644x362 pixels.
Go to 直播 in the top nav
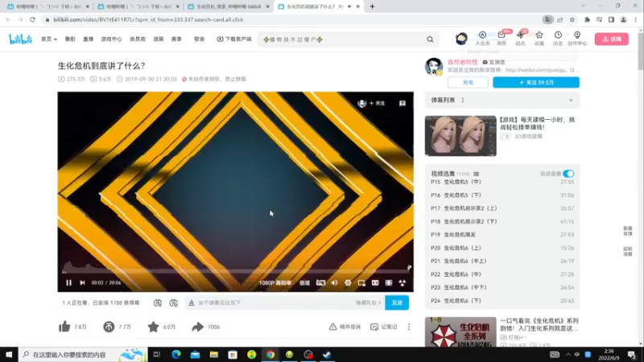(x=88, y=39)
